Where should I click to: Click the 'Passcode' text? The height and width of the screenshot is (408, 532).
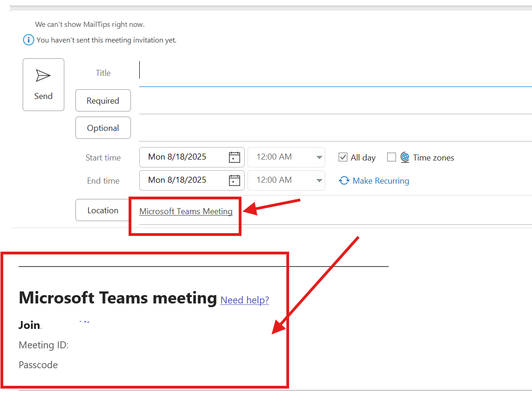[x=38, y=365]
